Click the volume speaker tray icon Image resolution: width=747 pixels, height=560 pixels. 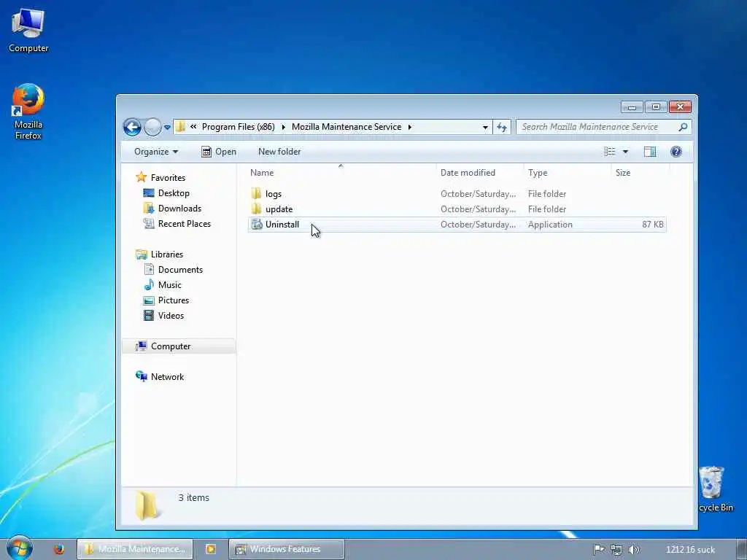(633, 550)
